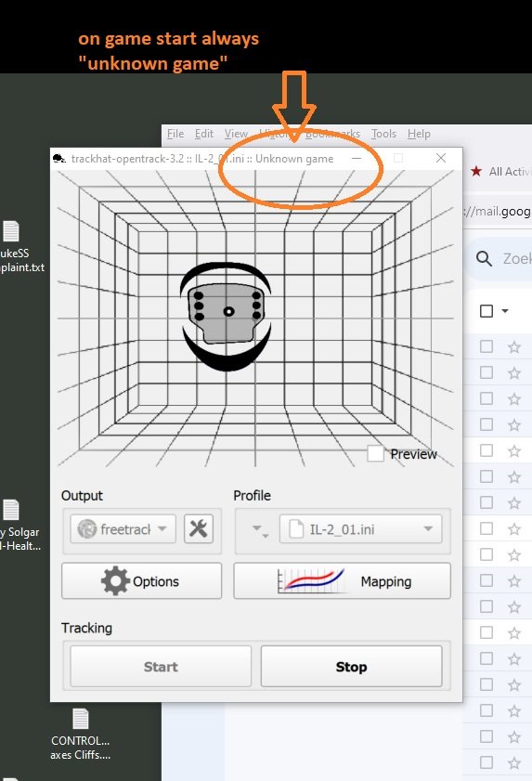Click the magnifier search icon in Gmail
The width and height of the screenshot is (532, 781).
coord(484,258)
